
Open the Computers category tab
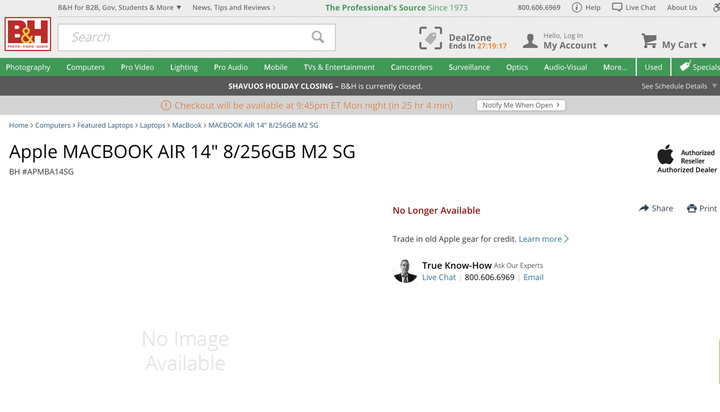click(85, 67)
